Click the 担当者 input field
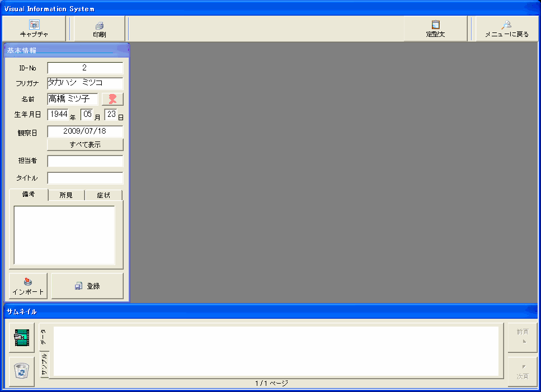 [x=85, y=161]
